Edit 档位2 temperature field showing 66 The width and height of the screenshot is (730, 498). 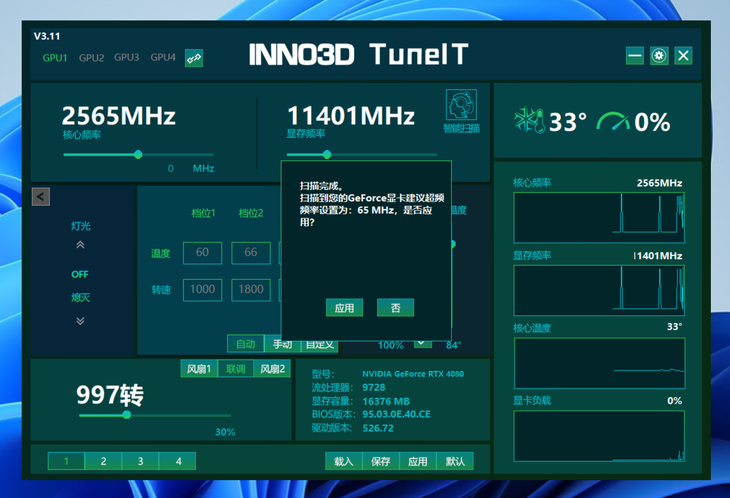(x=251, y=253)
